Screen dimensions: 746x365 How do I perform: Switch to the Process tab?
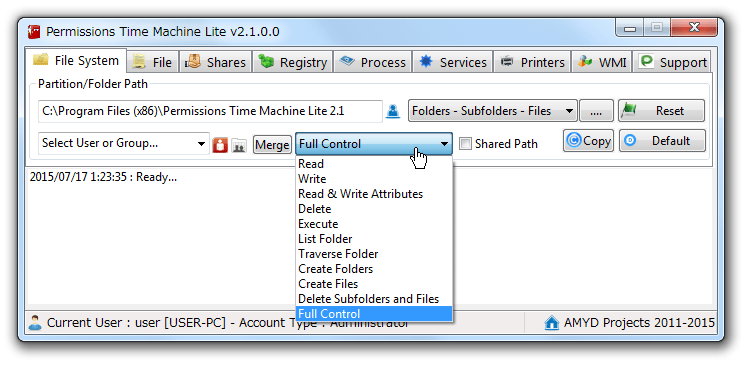click(x=373, y=62)
